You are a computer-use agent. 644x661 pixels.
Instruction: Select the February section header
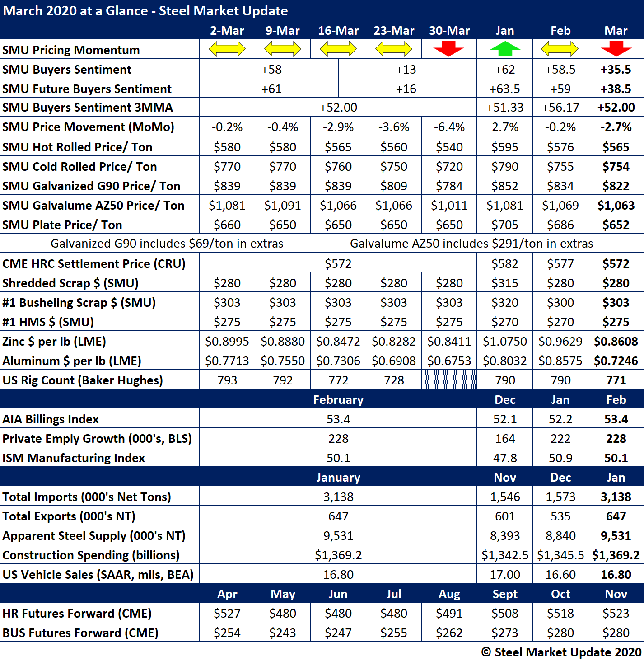tap(338, 400)
